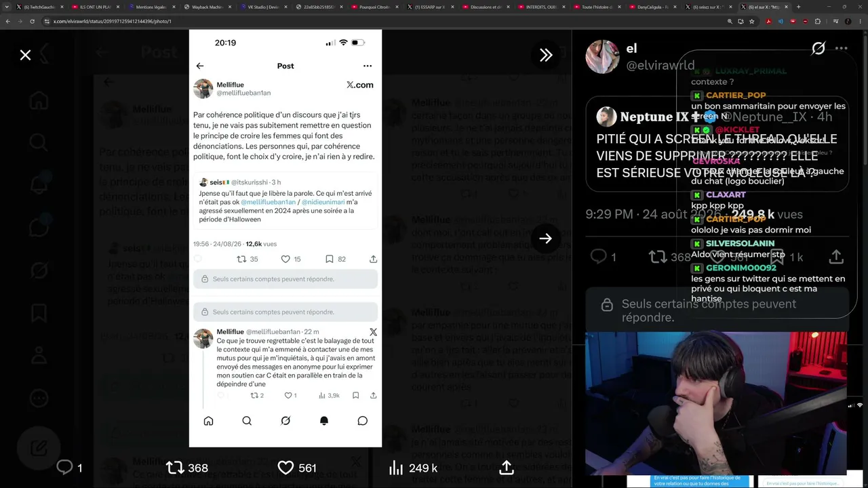Close the photo viewer with the X
Viewport: 868px width, 488px height.
click(25, 55)
